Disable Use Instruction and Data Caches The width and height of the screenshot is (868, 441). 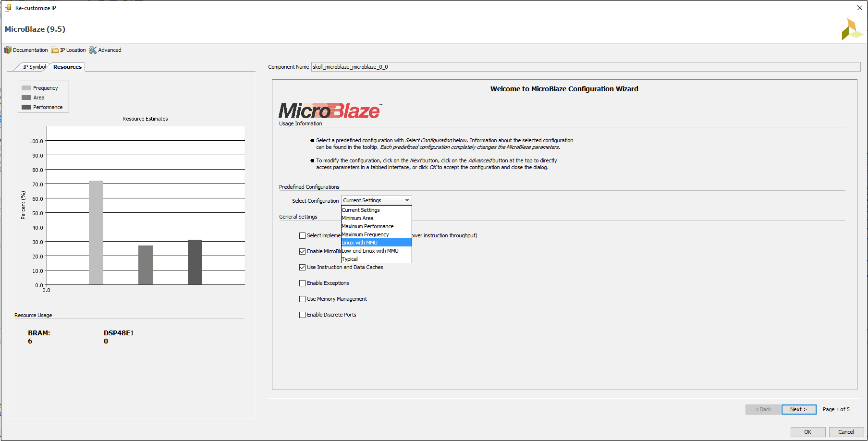302,267
